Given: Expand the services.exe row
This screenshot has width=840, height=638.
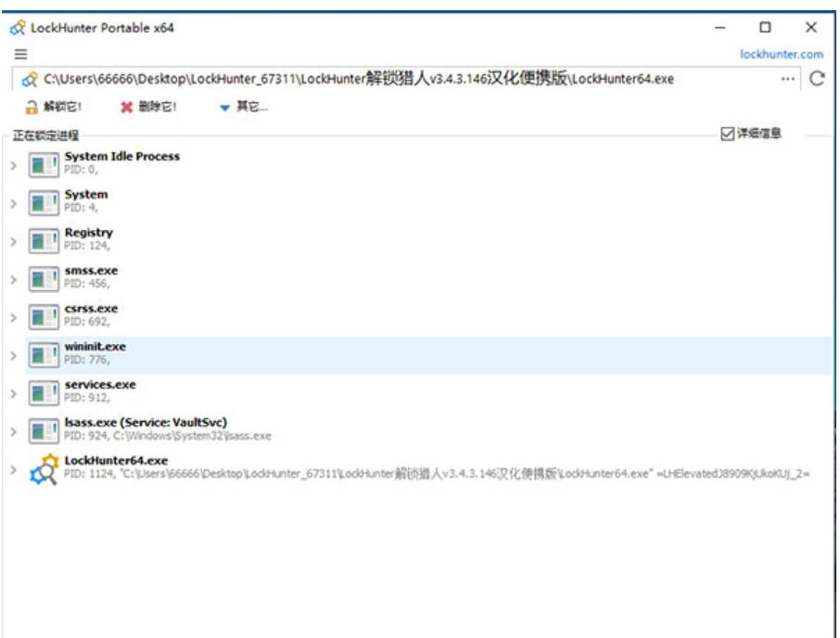Looking at the screenshot, I should coord(14,394).
